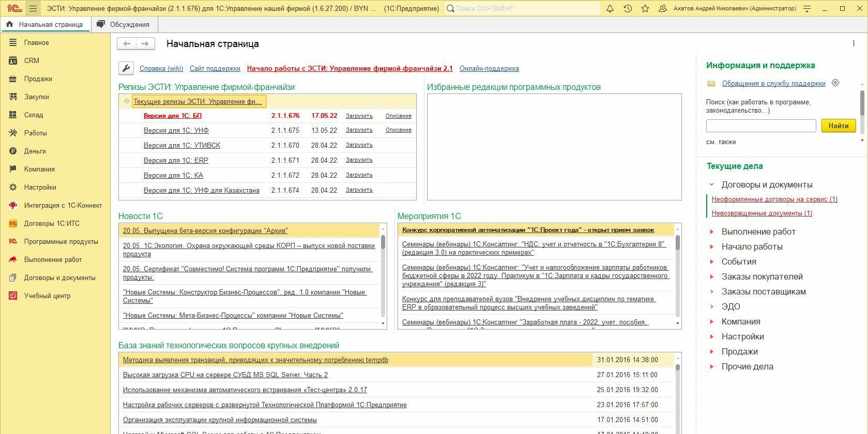Collapse the Текущие релизы ЭСТИ tree group
This screenshot has width=868, height=434.
click(127, 101)
